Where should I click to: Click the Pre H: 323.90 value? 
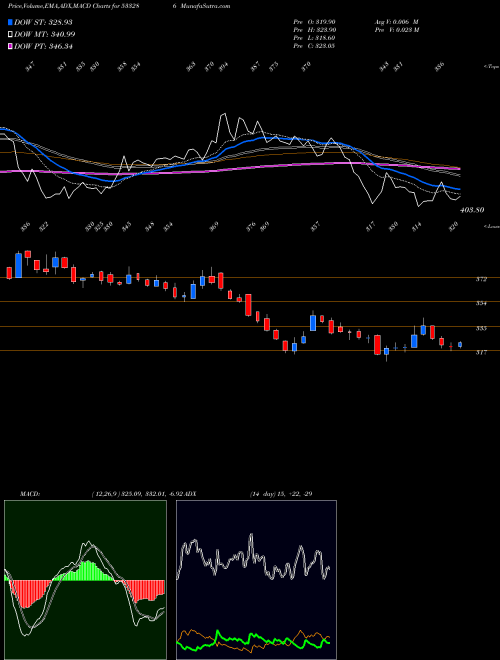point(314,30)
